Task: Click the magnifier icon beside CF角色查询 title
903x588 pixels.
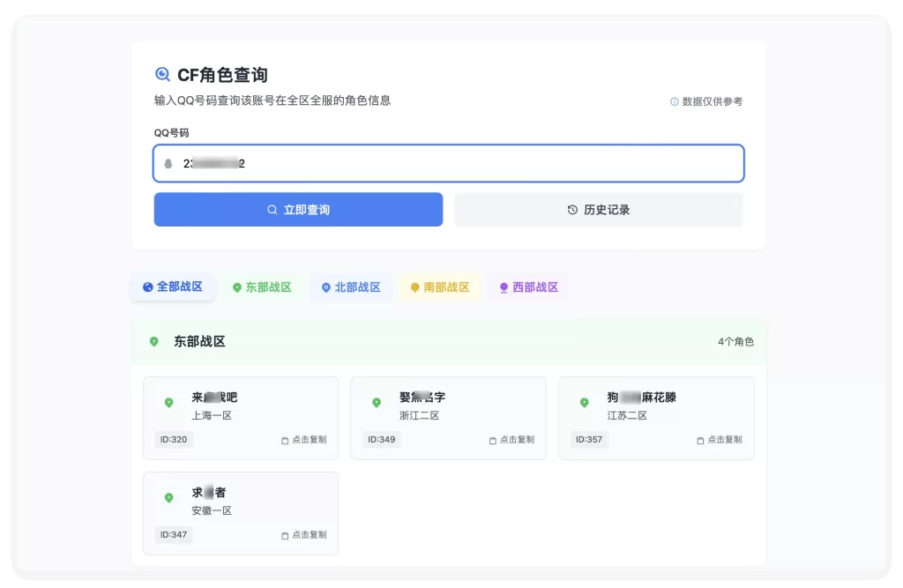Action: (x=162, y=73)
